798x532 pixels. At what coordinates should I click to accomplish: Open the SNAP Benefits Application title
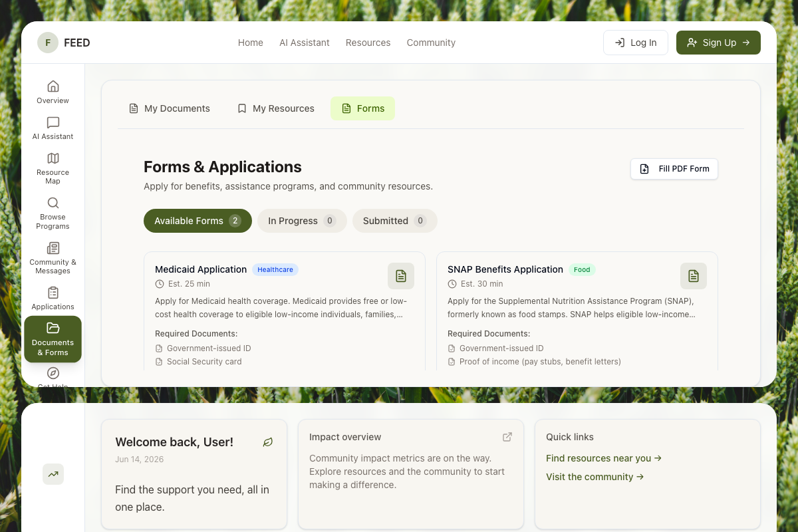[505, 269]
